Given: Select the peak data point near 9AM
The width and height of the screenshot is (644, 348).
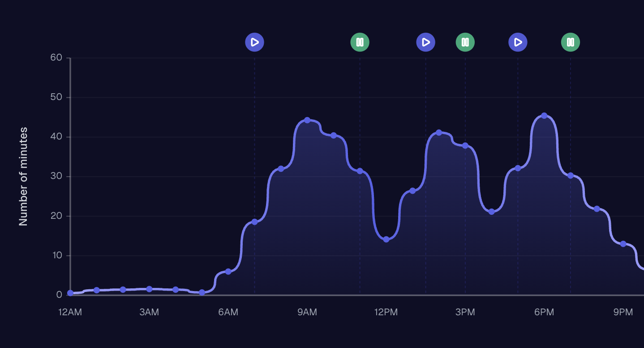Looking at the screenshot, I should pyautogui.click(x=307, y=120).
